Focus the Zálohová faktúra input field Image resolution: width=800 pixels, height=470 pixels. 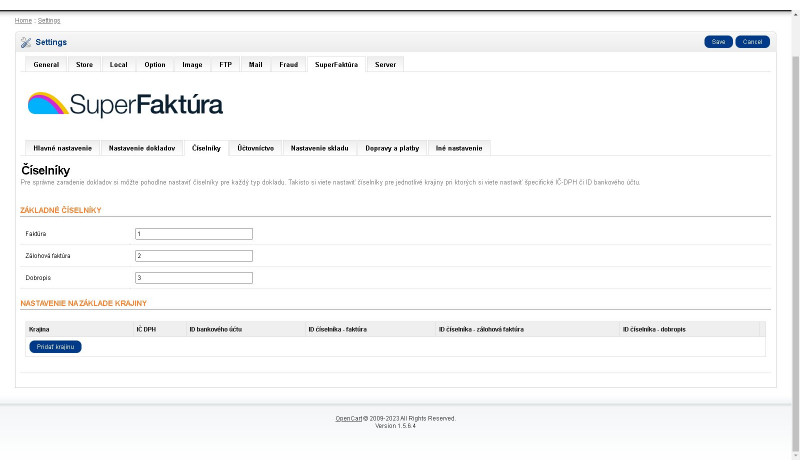(194, 256)
